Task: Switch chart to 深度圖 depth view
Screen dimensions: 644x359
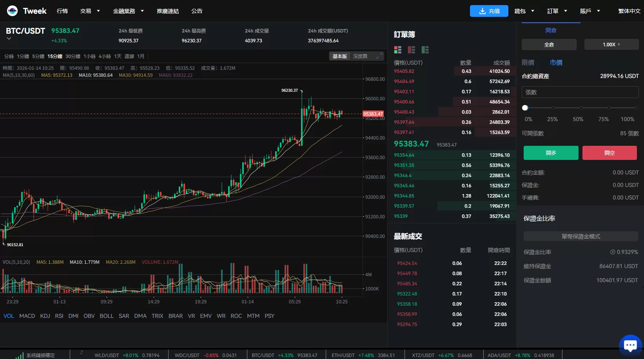Action: pyautogui.click(x=359, y=56)
